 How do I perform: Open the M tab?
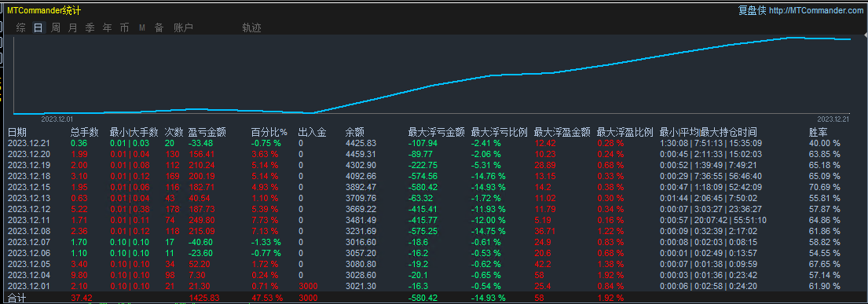141,27
